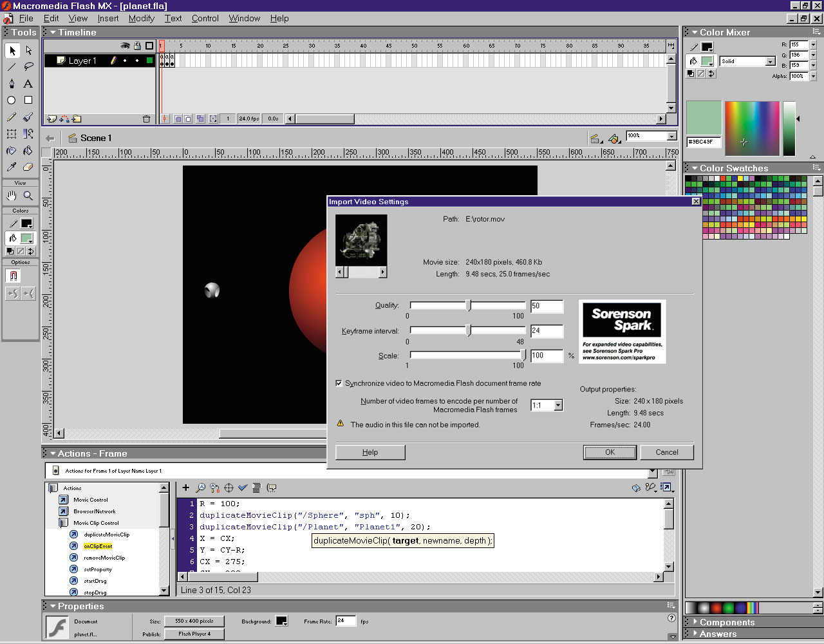Open the Alpha value slider dropdown
Viewport: 824px width, 644px height.
(813, 76)
